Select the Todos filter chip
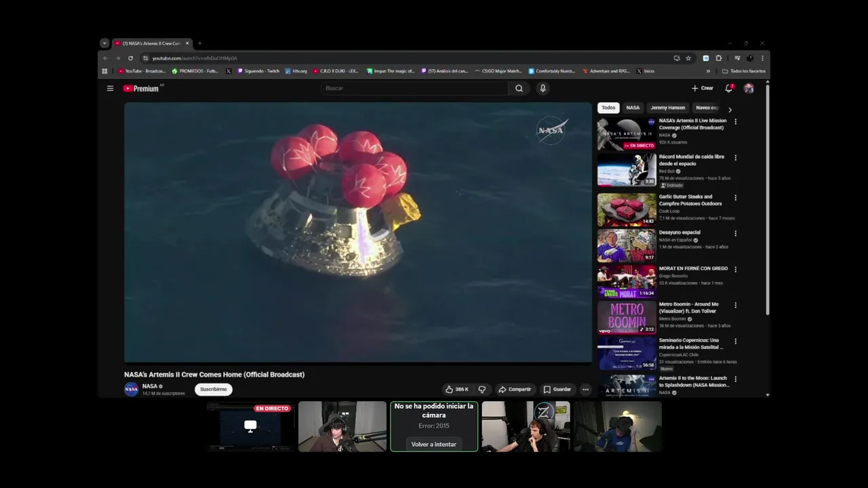 [x=608, y=108]
